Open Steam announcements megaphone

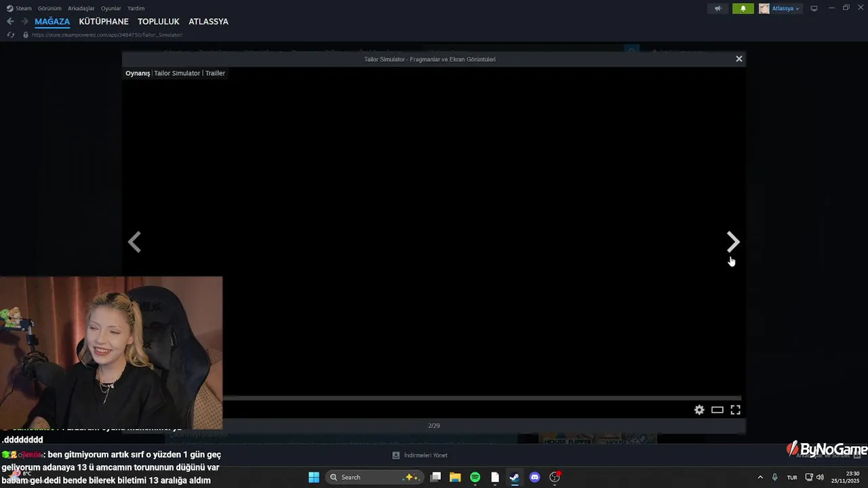717,8
